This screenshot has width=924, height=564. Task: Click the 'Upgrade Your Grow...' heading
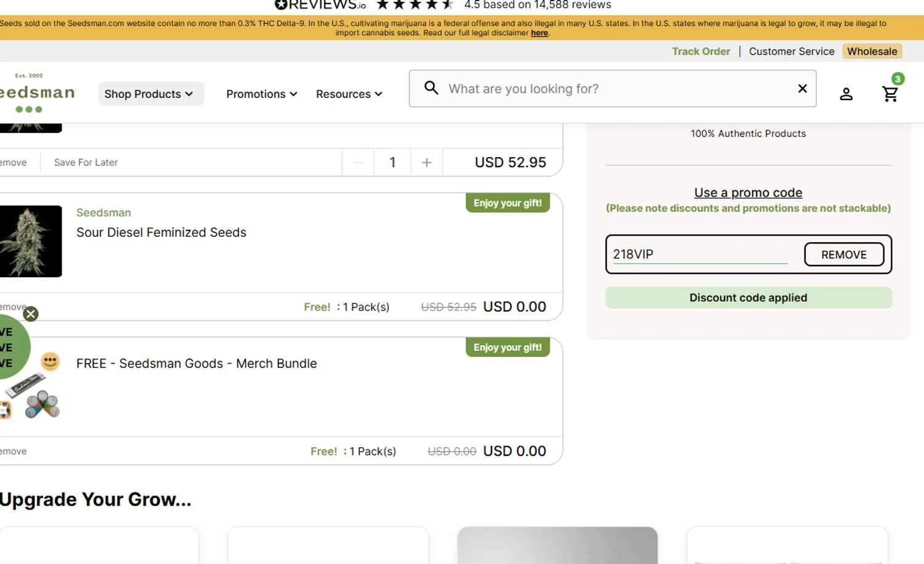pos(95,499)
